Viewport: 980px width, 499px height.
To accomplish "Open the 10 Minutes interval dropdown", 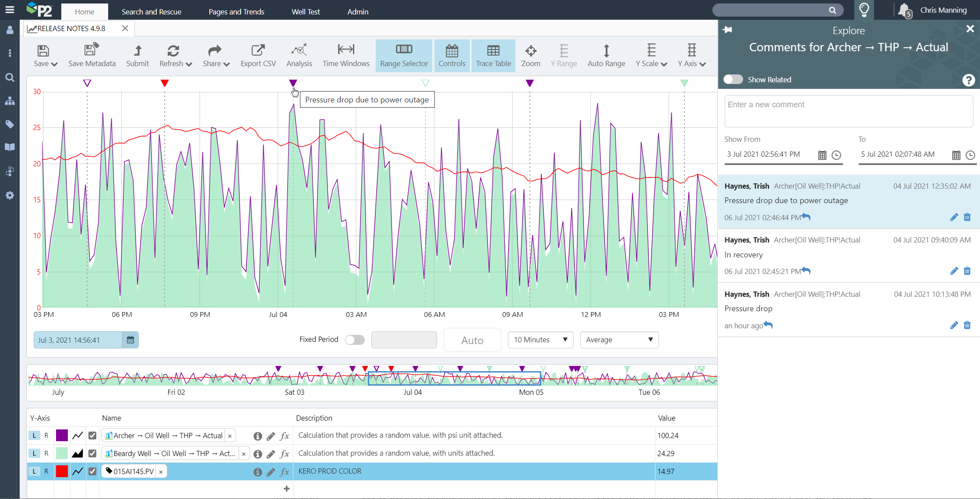I will click(540, 340).
